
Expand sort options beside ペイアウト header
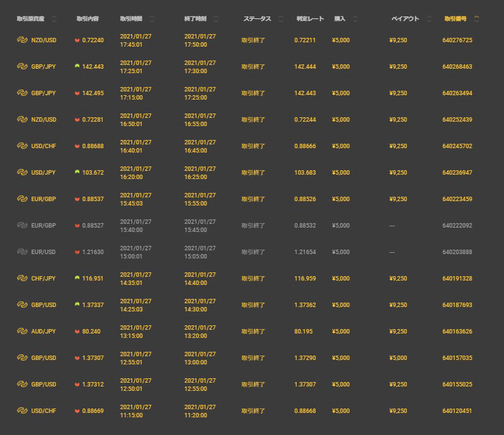pyautogui.click(x=429, y=19)
